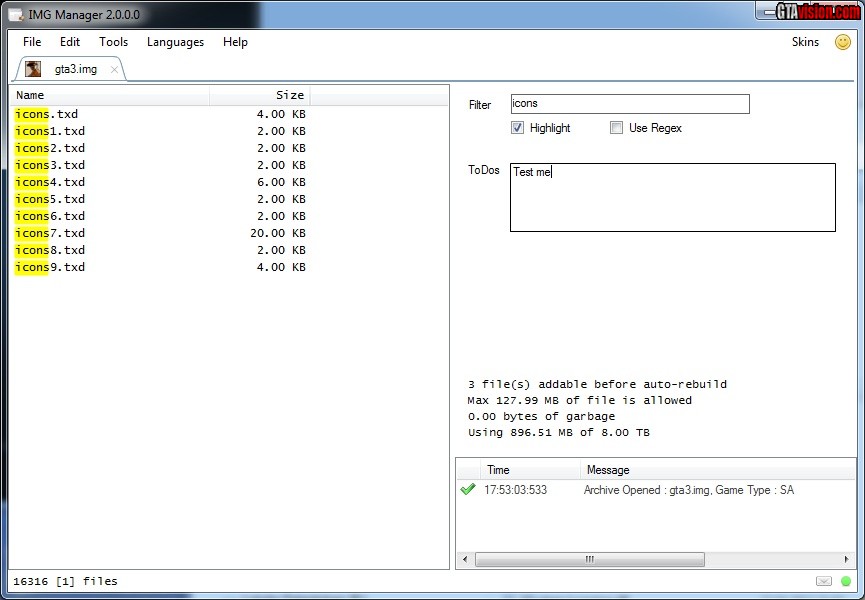Click the gta3.img tab thumbnail icon
The width and height of the screenshot is (865, 600).
pyautogui.click(x=33, y=69)
